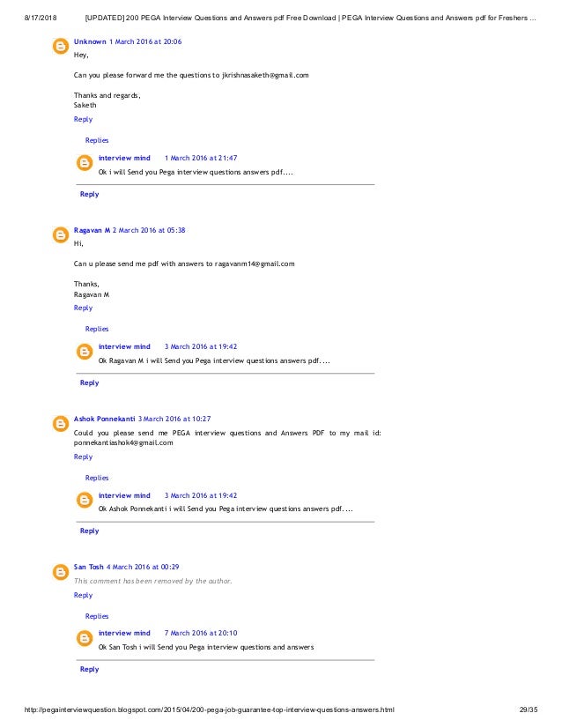Click Reply under Saketh's comment
562x728 pixels.
[x=83, y=119]
